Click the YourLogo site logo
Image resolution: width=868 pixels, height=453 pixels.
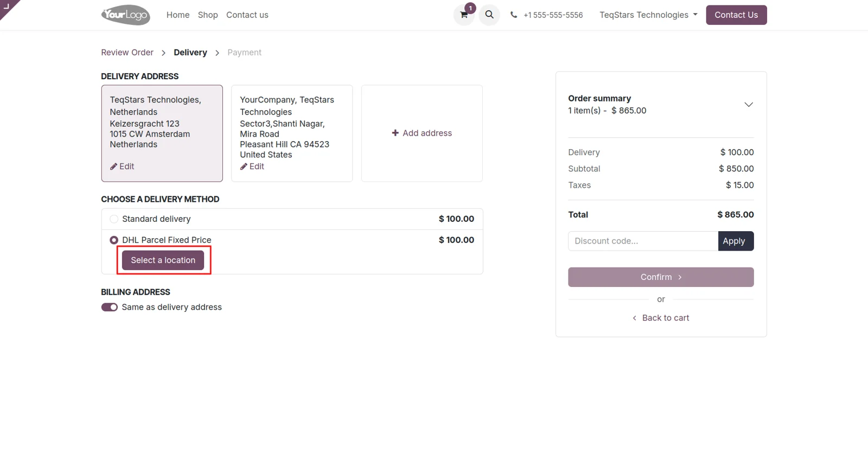[125, 15]
